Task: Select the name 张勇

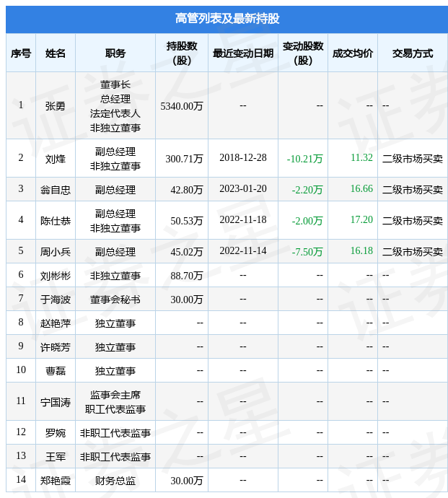Action: pos(56,106)
